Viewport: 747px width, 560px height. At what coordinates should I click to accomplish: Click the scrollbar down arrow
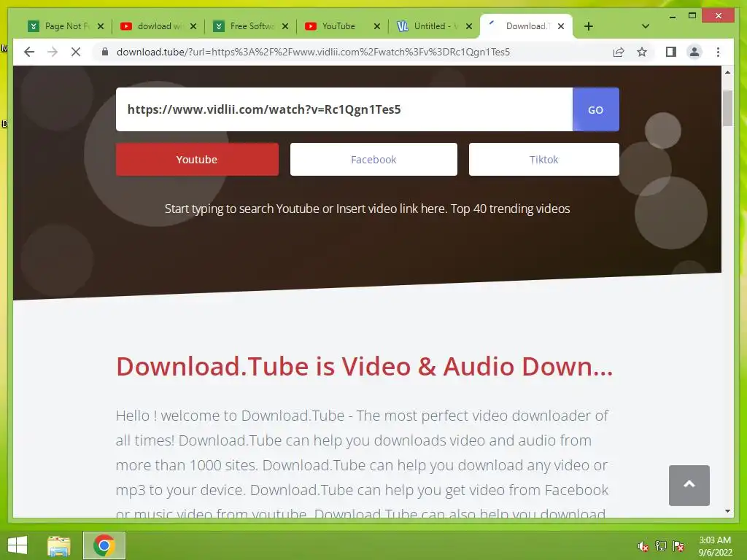tap(727, 511)
